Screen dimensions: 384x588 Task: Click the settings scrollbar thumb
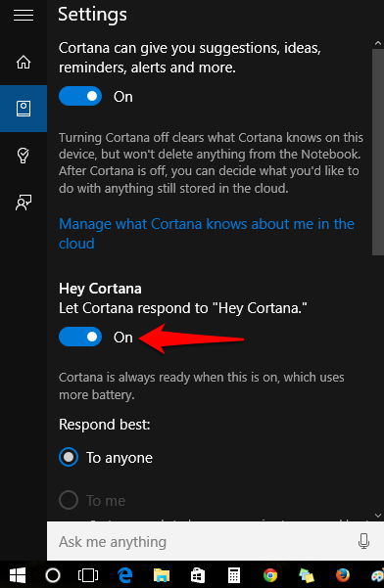click(x=377, y=152)
